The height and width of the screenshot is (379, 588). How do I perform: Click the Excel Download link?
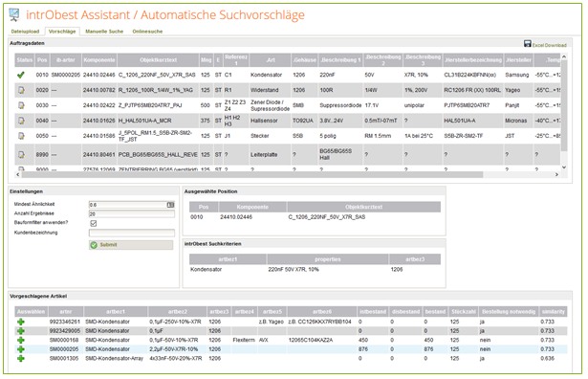pos(550,45)
